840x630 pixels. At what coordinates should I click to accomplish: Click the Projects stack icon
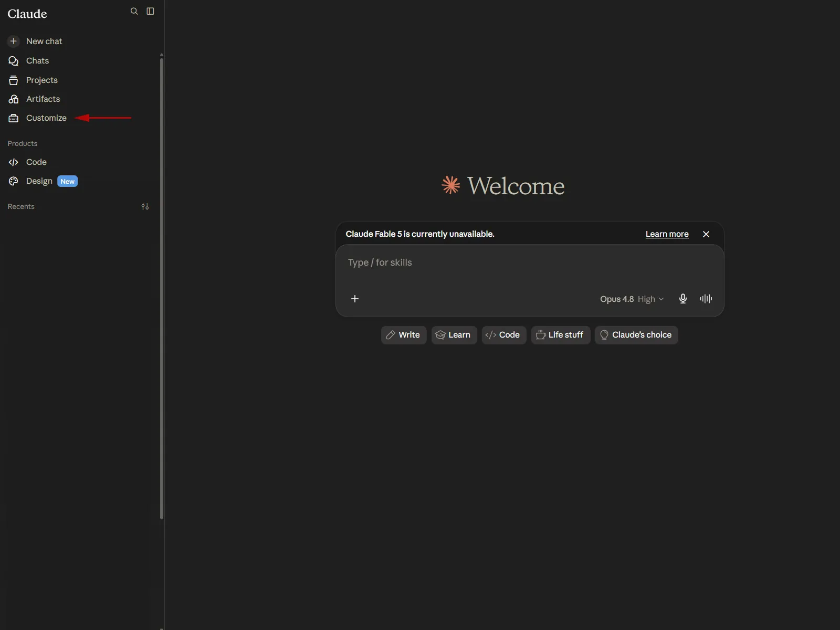tap(14, 80)
